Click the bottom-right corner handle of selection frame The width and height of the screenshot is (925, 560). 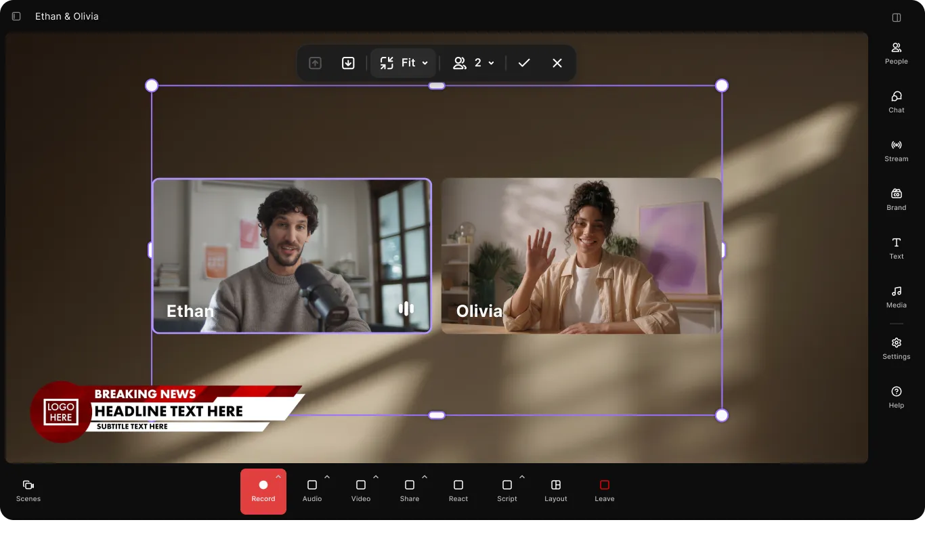click(x=722, y=415)
